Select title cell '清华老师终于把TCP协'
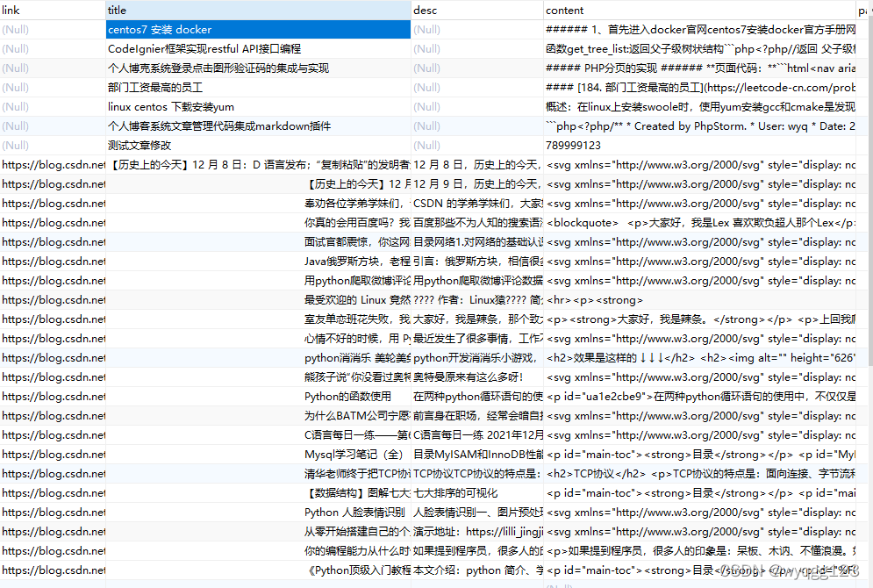The image size is (873, 588). [258, 473]
